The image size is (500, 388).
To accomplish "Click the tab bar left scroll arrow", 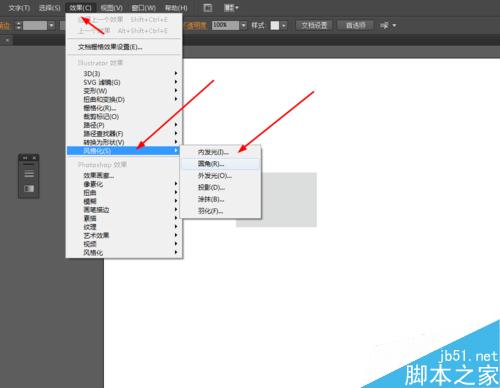I will pyautogui.click(x=7, y=40).
